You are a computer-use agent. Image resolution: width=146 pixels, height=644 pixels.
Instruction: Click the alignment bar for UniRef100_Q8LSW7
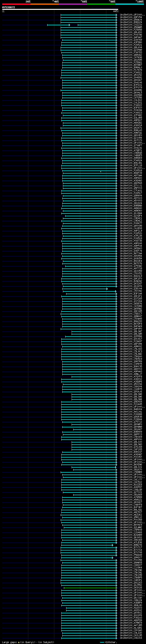(94, 331)
